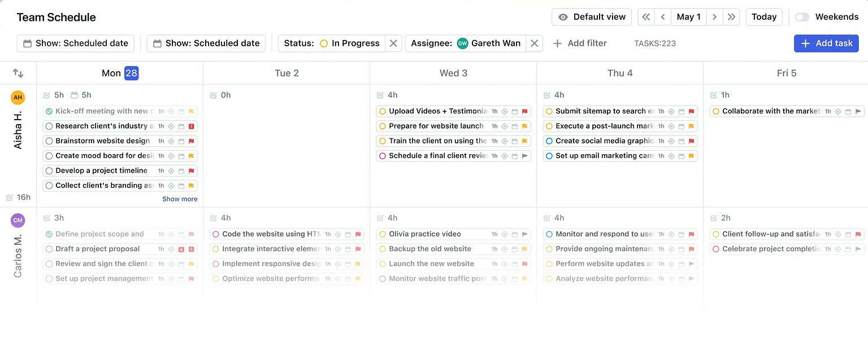Remove the 'In Progress' status filter with its X
The width and height of the screenshot is (868, 346).
click(x=393, y=43)
